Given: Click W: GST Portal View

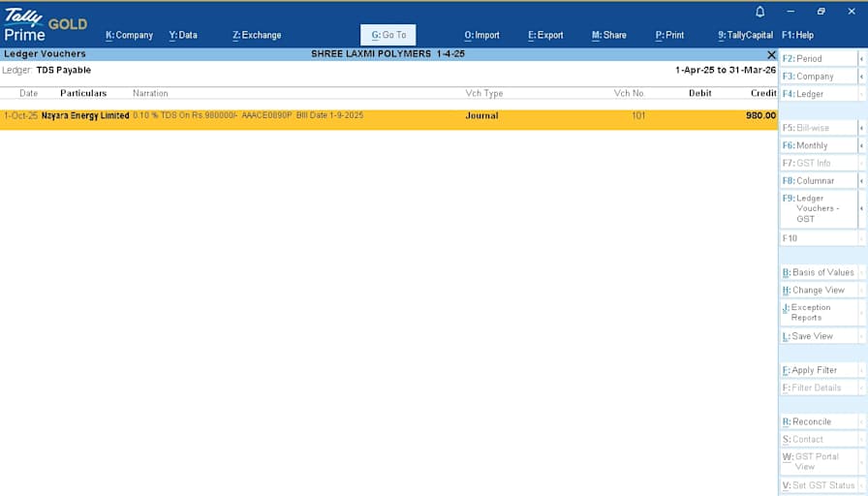Looking at the screenshot, I should 819,462.
